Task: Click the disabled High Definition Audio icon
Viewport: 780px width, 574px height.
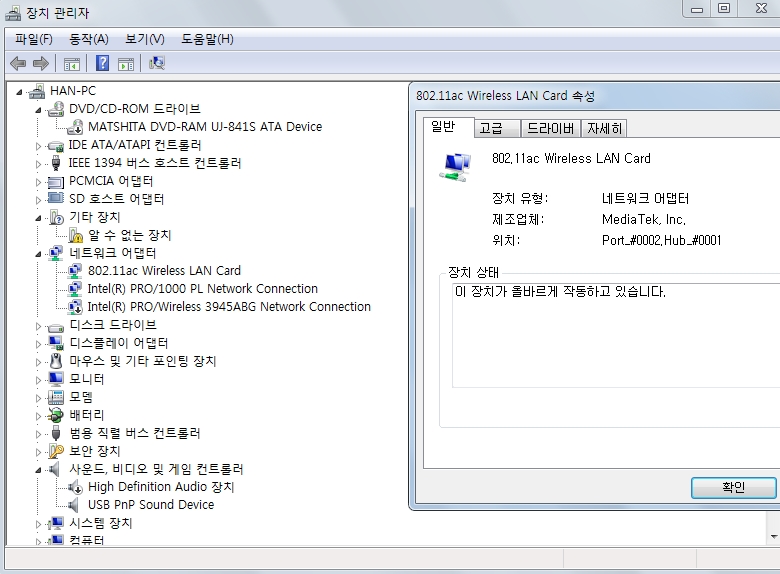Action: [75, 486]
